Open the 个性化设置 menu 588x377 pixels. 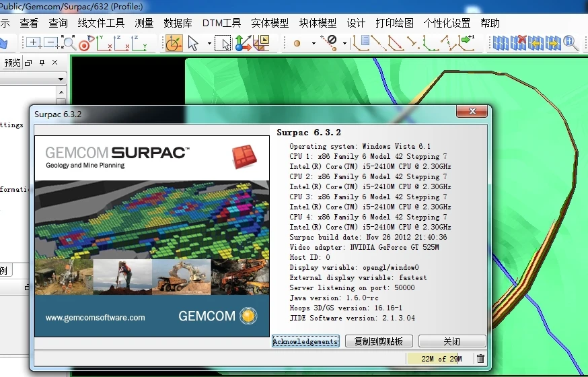coord(447,24)
